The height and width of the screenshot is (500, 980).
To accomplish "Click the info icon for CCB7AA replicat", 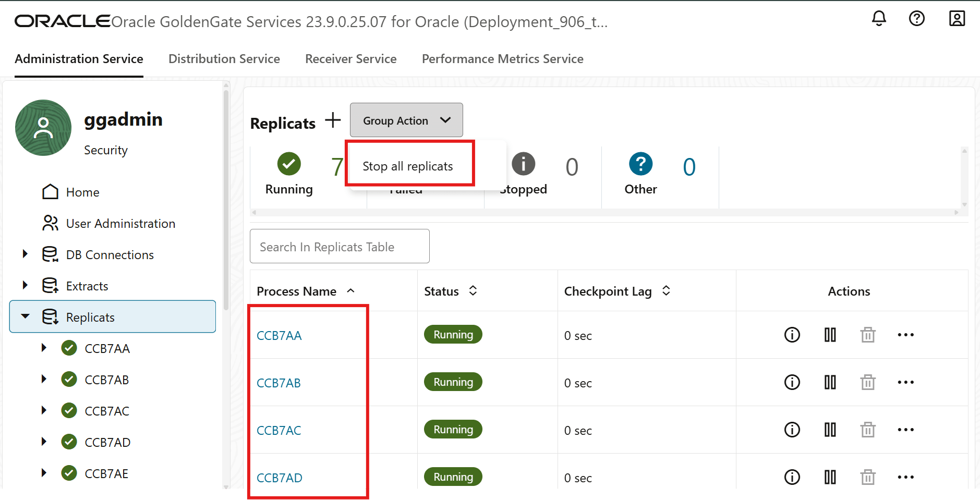I will pos(791,335).
